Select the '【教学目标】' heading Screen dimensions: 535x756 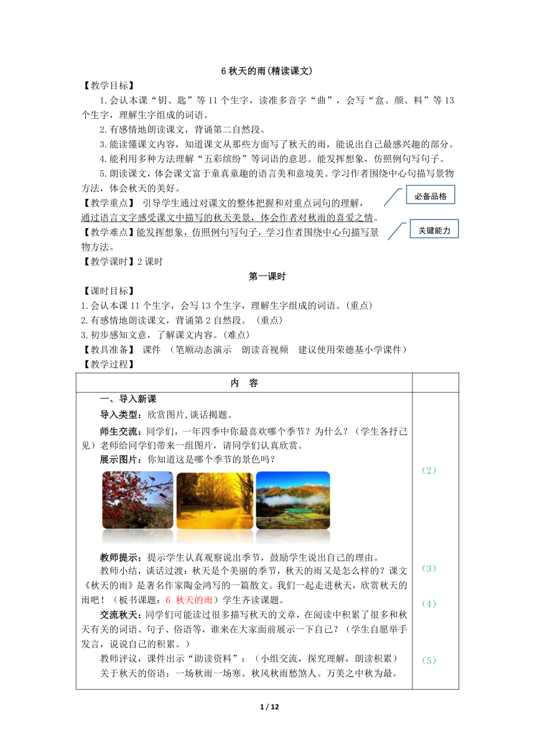(108, 85)
